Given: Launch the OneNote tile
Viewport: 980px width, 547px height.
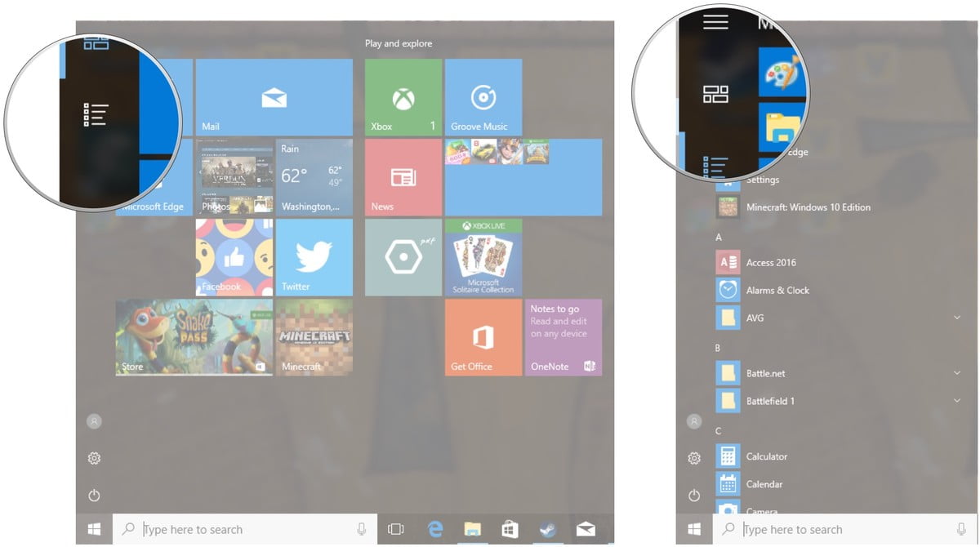Looking at the screenshot, I should click(563, 336).
